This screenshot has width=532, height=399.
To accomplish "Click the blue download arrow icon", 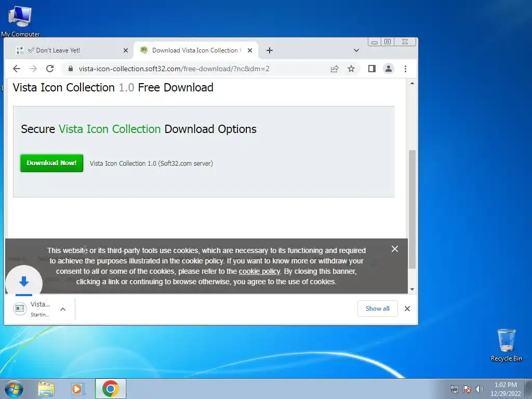I will tap(24, 281).
